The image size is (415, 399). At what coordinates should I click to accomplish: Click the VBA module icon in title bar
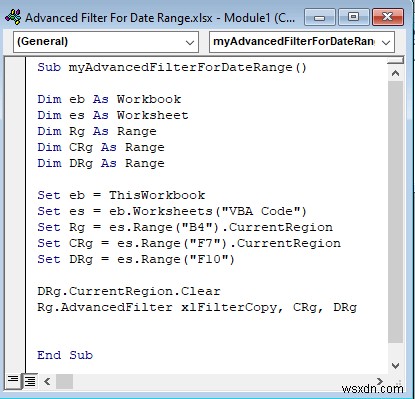coord(13,17)
